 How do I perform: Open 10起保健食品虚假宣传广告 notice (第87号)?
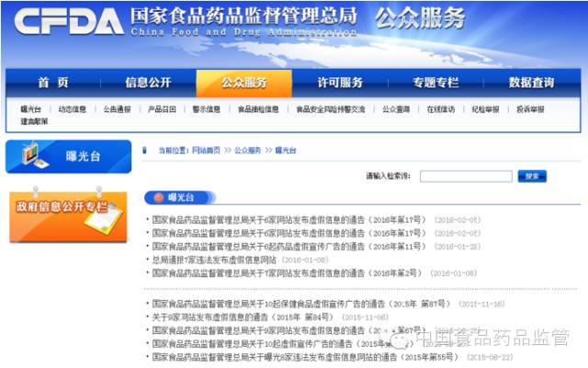tap(300, 304)
